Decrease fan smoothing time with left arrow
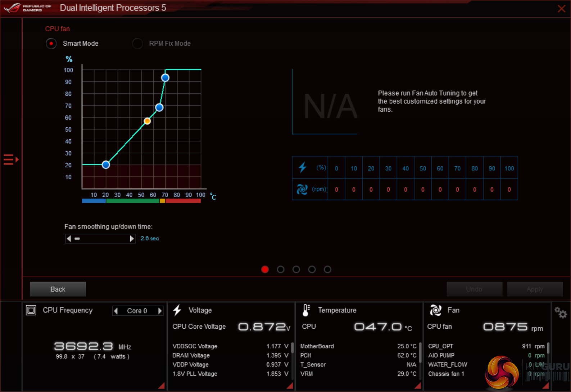 [x=69, y=238]
